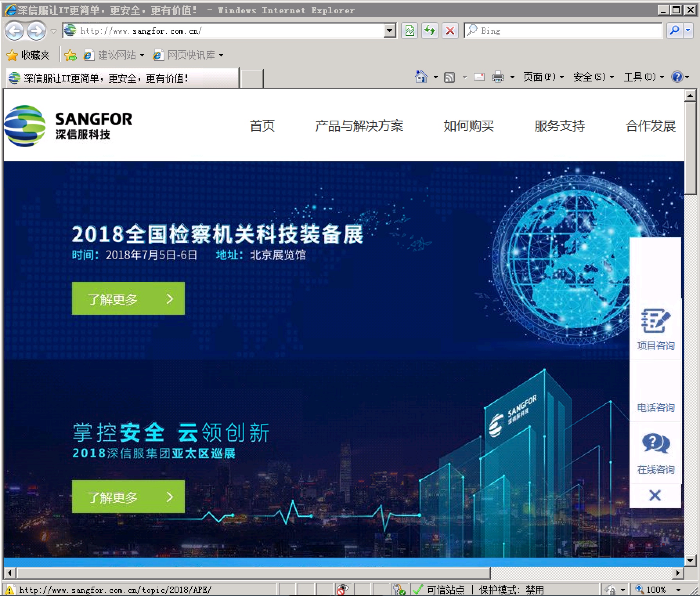Screen dimensions: 700x596
Task: Expand the address bar URL dropdown
Action: (x=390, y=31)
